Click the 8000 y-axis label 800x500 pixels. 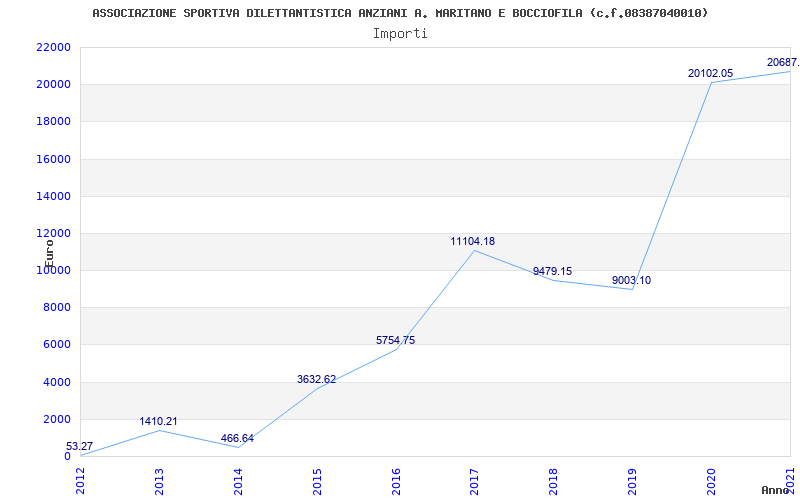pyautogui.click(x=56, y=308)
